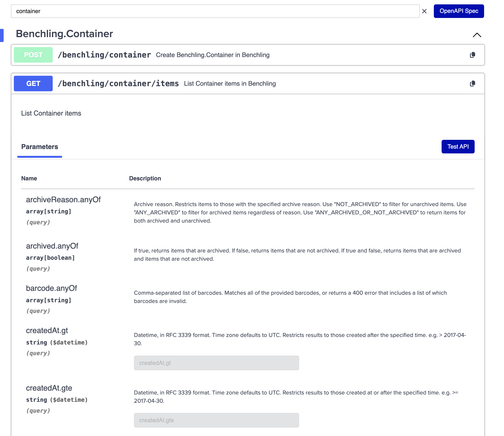The image size is (504, 436).
Task: Select the archived.anyOf parameter name
Action: pyautogui.click(x=52, y=246)
